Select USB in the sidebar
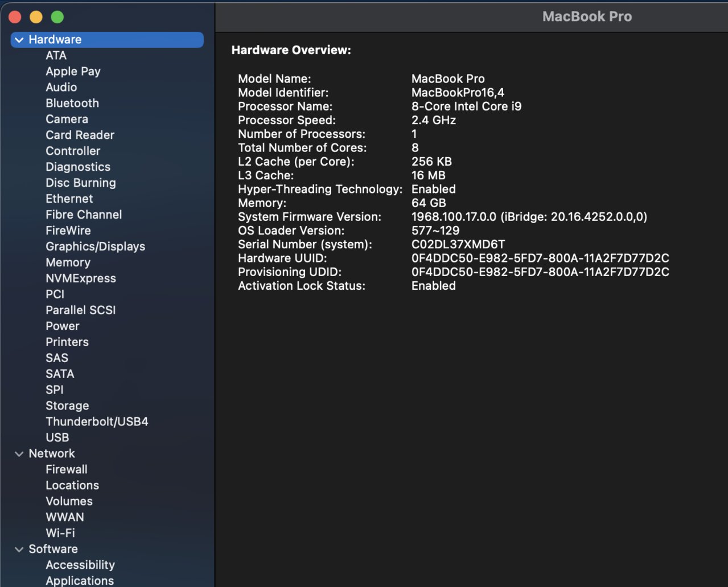Viewport: 728px width, 587px height. (x=57, y=438)
